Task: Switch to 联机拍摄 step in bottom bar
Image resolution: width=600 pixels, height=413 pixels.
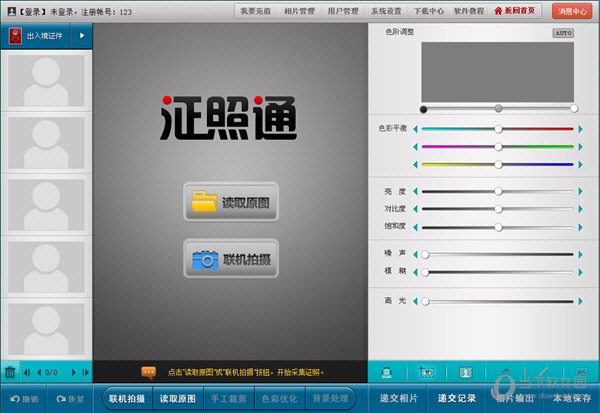Action: pyautogui.click(x=127, y=399)
